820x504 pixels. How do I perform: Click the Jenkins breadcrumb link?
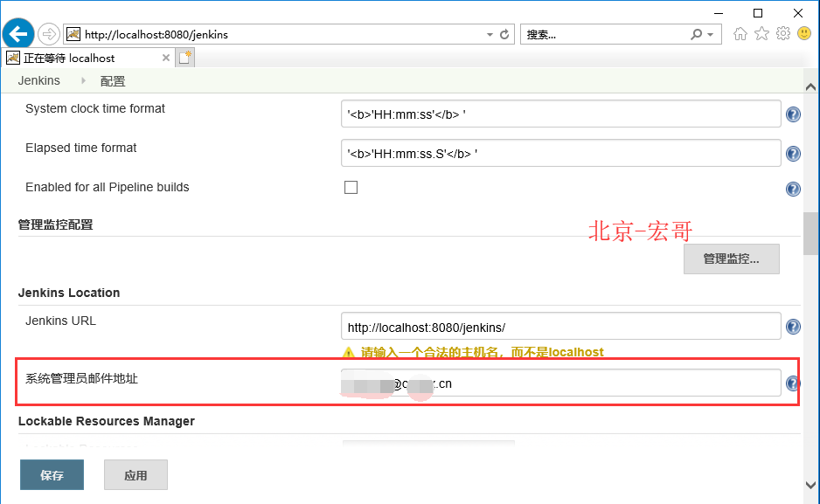click(38, 80)
